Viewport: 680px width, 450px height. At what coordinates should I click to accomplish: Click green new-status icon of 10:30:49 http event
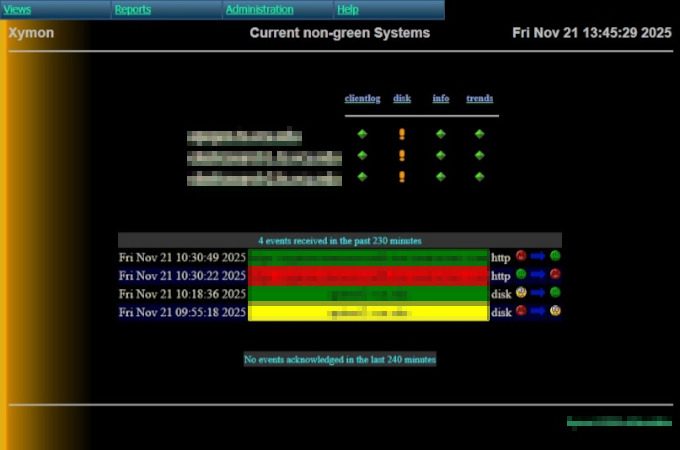click(x=555, y=256)
